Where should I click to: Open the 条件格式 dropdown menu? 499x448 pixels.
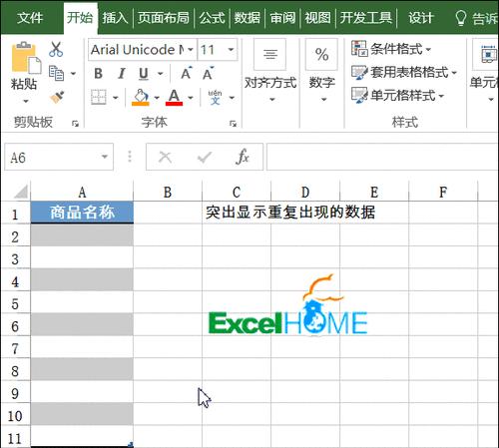391,49
